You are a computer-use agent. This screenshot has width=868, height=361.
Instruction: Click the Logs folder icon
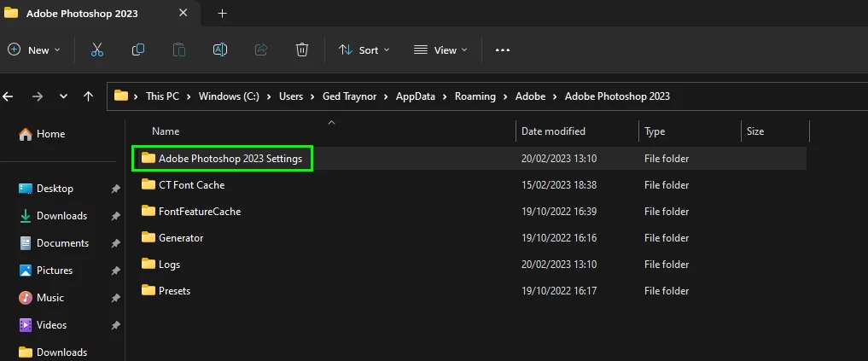tap(149, 264)
